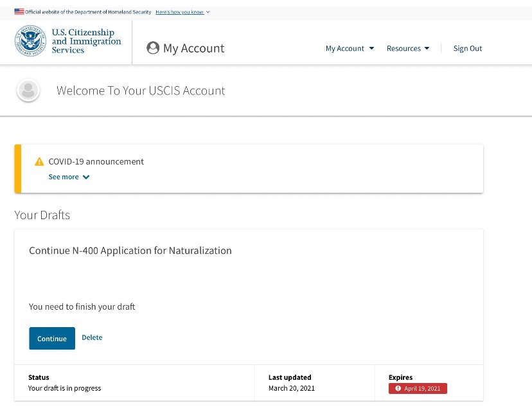532x410 pixels.
Task: Click the USCIS Homeland Security seal logo
Action: (x=30, y=42)
